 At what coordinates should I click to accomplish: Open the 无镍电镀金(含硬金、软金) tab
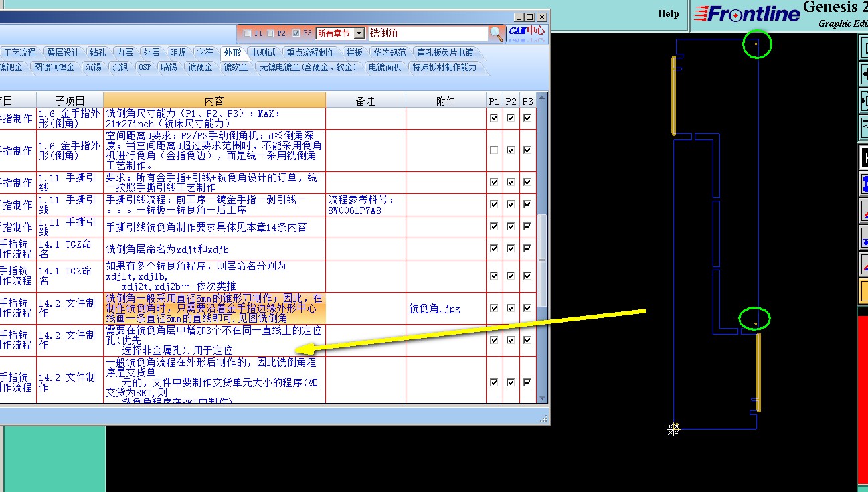[308, 67]
